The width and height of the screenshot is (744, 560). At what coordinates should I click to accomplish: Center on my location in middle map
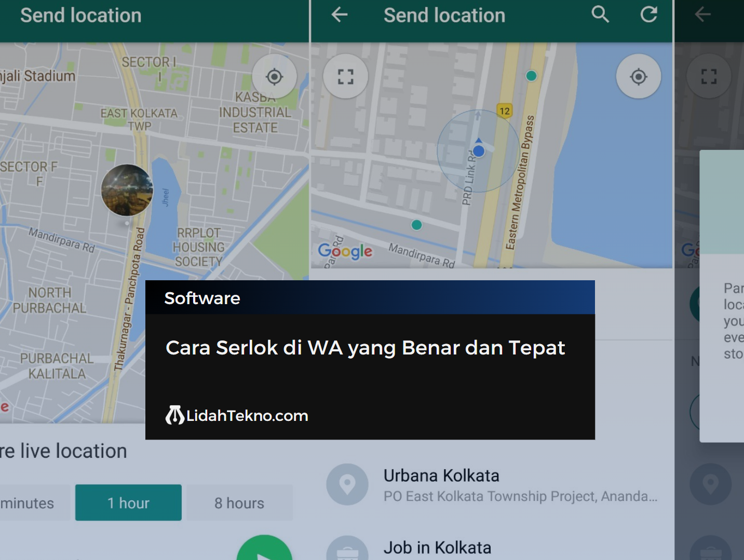(639, 76)
